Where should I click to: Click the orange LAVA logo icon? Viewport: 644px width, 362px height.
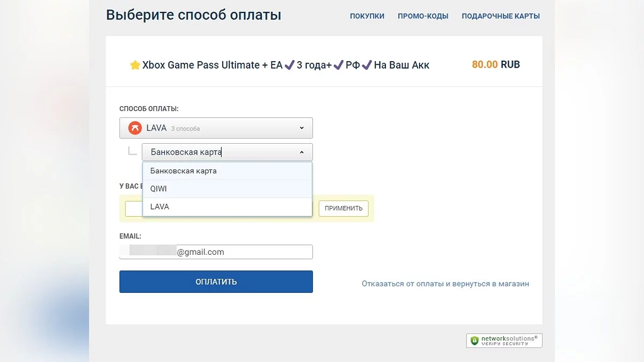[134, 128]
